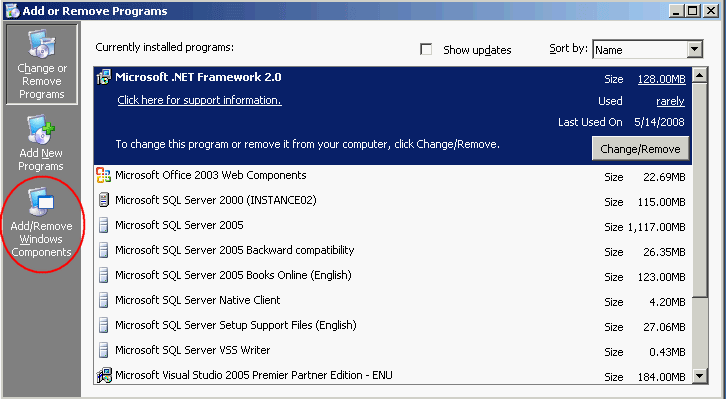Select SQL Server 2000 (INSTANCE02) icon
Screen dimensions: 726x399
pyautogui.click(x=104, y=200)
